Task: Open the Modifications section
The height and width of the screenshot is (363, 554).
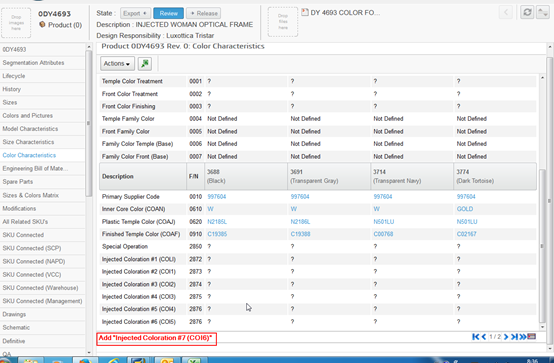Action: click(x=42, y=209)
